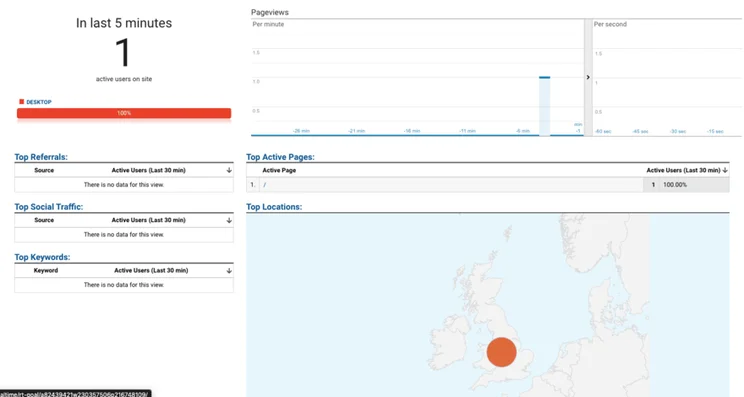Screen dimensions: 744x397
Task: Open the Top Keywords heading link
Action: pyautogui.click(x=42, y=257)
